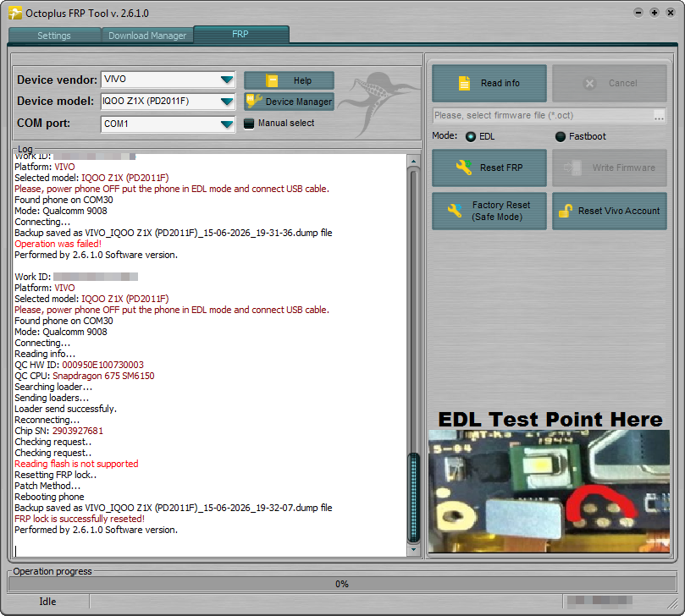Click Factory Reset (Safe Mode) button
This screenshot has height=616, width=685.
pyautogui.click(x=489, y=211)
